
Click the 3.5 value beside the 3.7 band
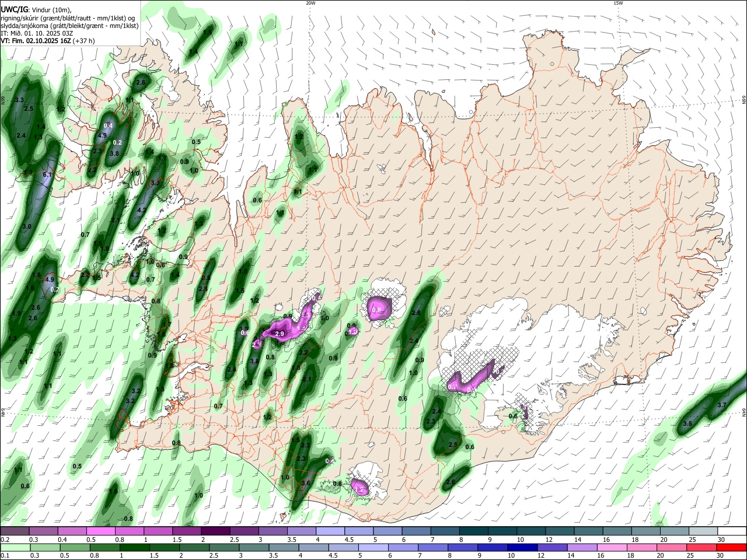click(687, 424)
